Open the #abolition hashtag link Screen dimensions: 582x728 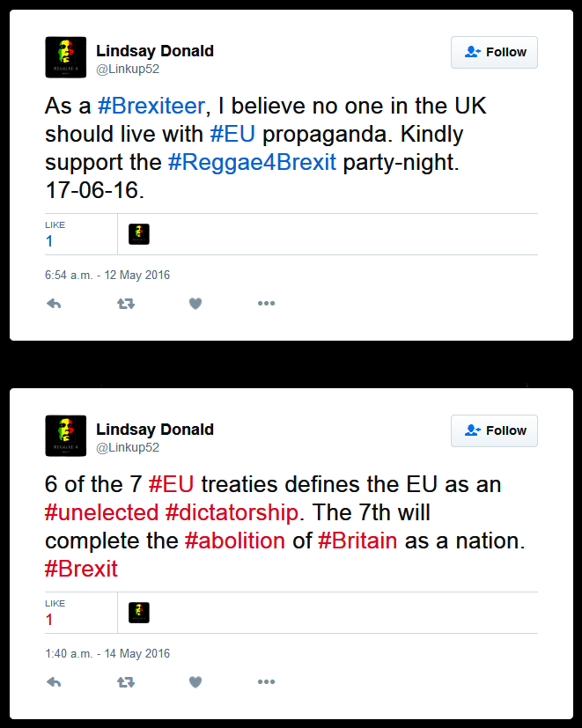pyautogui.click(x=234, y=540)
